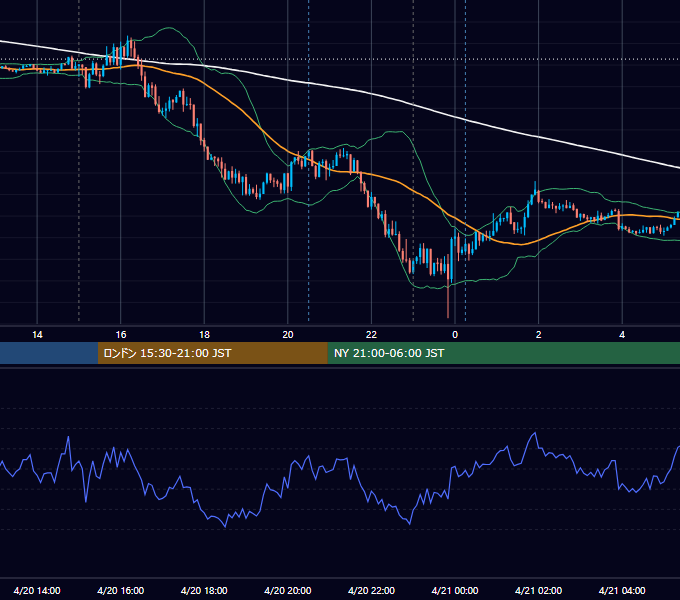Click the hour 16 axis tick label
Screen dimensions: 680x600
(121, 335)
